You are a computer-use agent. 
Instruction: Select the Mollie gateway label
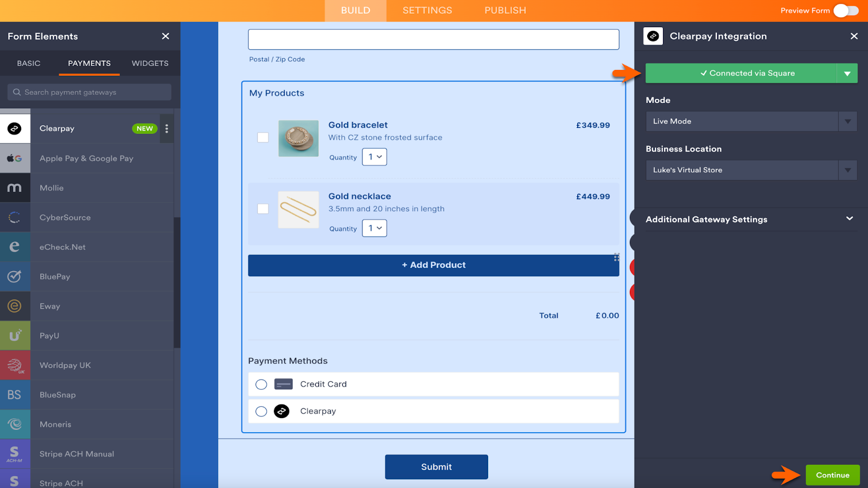click(52, 188)
